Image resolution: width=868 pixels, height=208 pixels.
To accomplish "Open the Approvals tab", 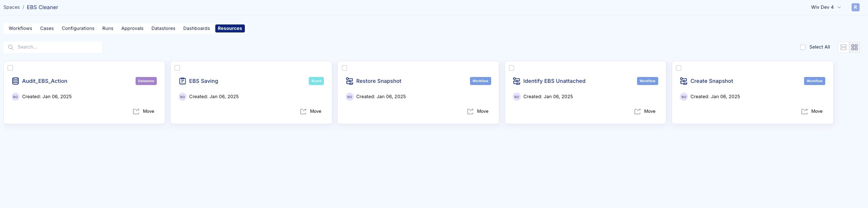I will coord(132,28).
